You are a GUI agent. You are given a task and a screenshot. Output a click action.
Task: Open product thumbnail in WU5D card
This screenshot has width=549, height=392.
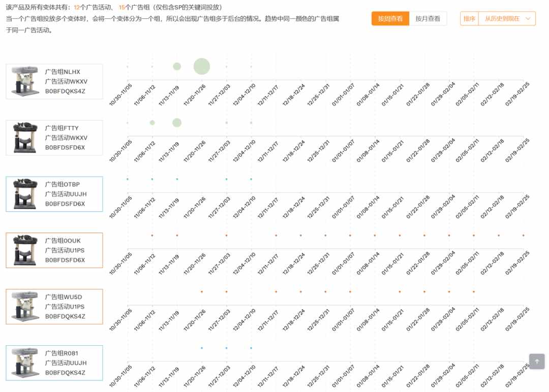pos(25,306)
